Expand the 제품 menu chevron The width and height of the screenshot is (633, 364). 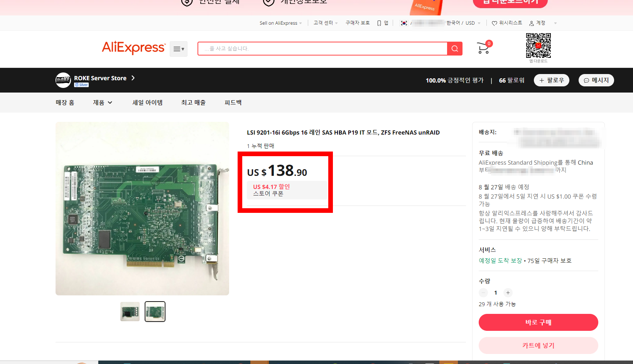coord(111,103)
